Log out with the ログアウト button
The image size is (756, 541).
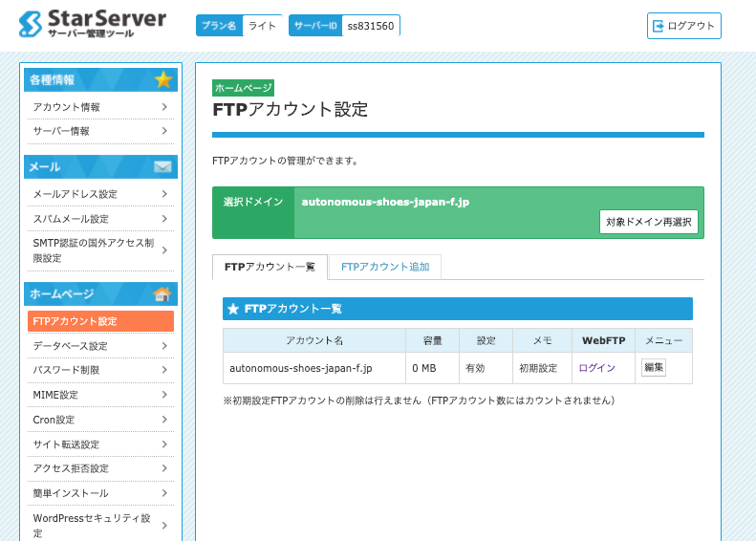coord(683,26)
